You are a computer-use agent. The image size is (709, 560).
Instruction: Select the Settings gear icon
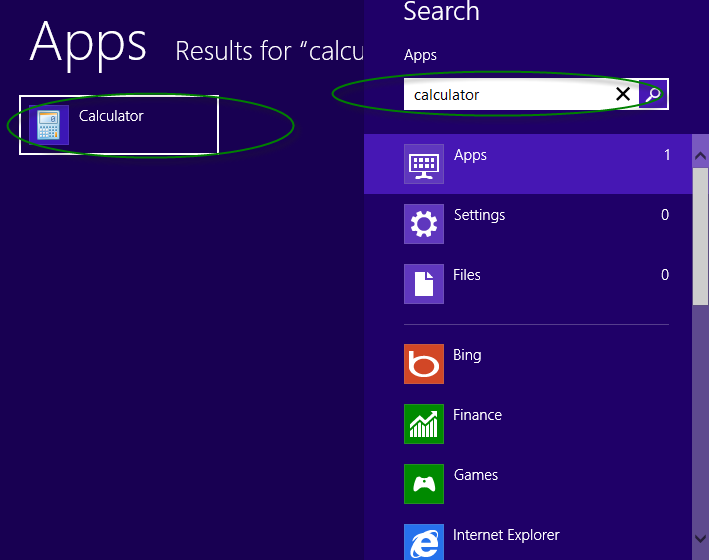click(x=424, y=224)
